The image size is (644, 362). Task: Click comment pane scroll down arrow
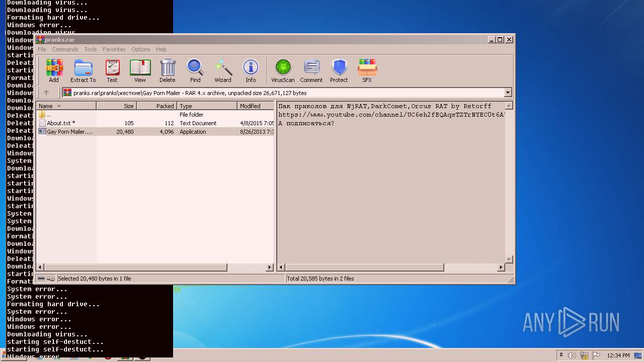pyautogui.click(x=509, y=259)
